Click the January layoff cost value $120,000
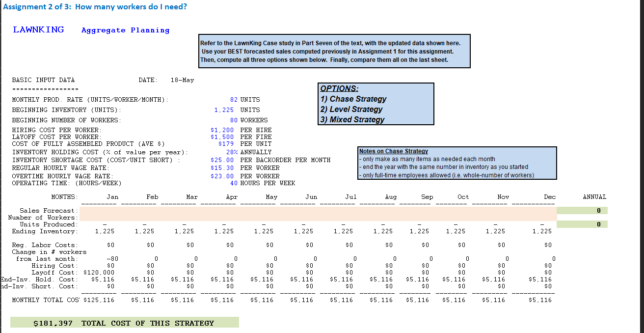 point(99,273)
